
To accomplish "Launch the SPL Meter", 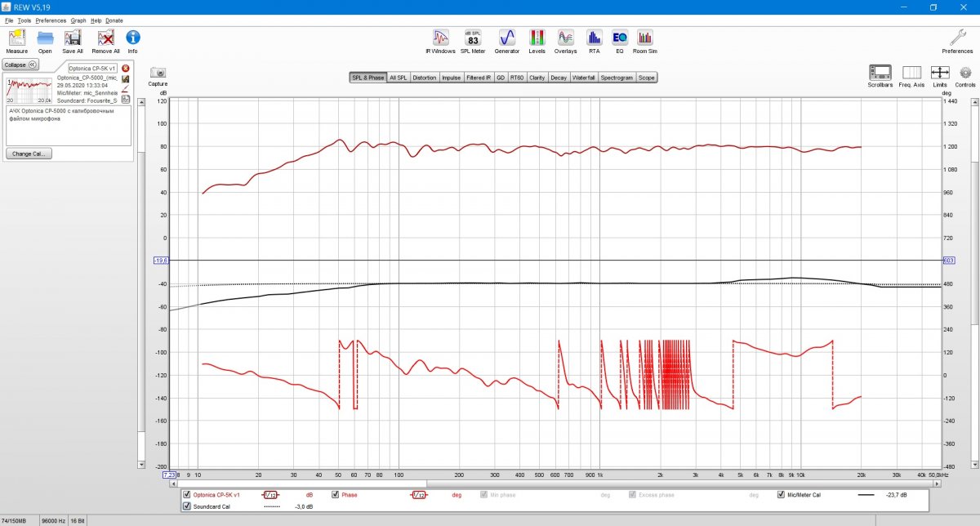I will pyautogui.click(x=473, y=41).
